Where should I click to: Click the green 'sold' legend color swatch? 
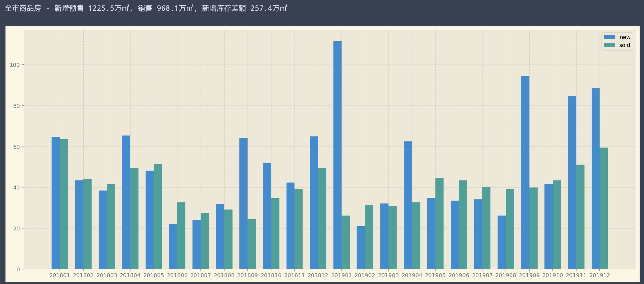609,45
